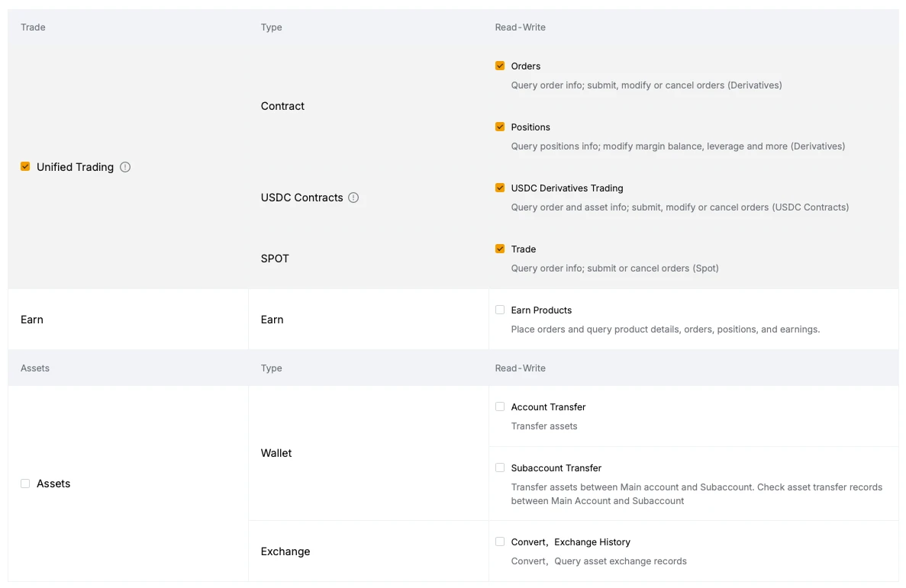
Task: Enable the Subaccount Transfer checkbox
Action: (x=500, y=468)
